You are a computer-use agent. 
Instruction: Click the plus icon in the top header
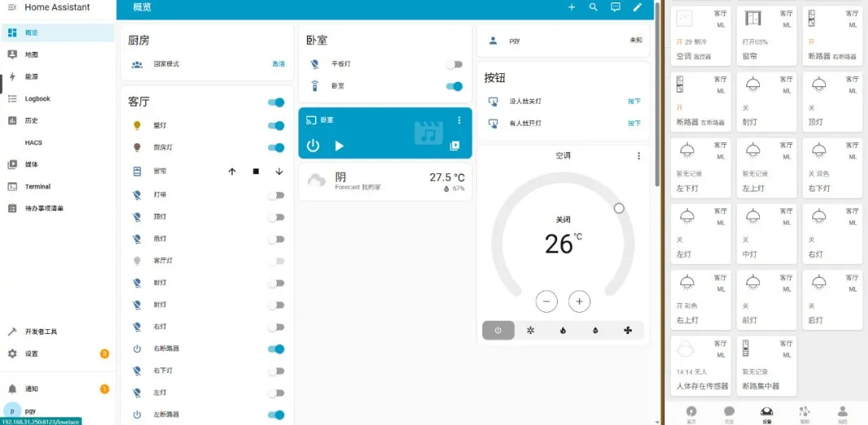coord(572,7)
